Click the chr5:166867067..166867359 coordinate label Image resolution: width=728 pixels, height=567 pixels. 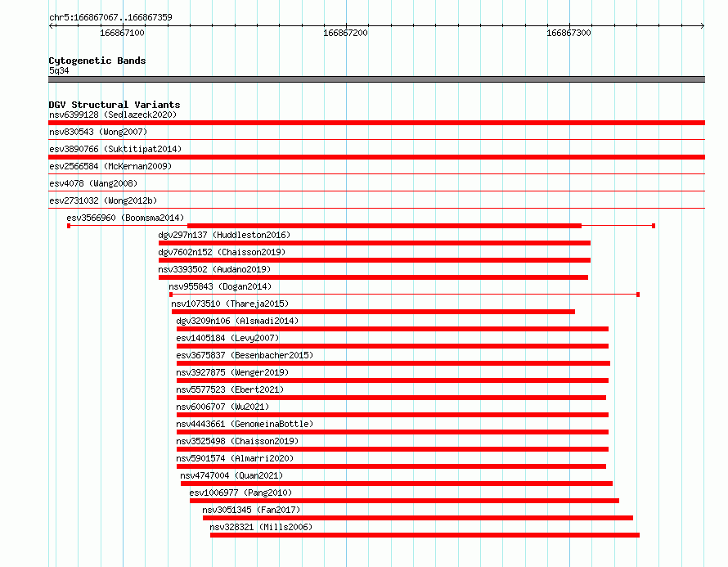tap(110, 17)
